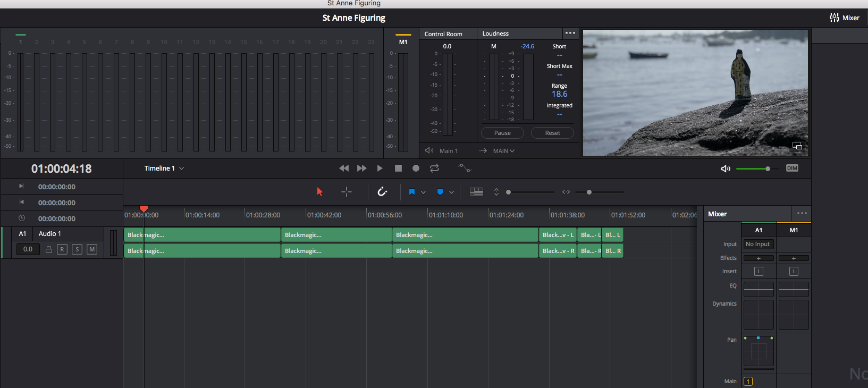Pause the loudness meter
This screenshot has height=388, width=868.
click(502, 133)
